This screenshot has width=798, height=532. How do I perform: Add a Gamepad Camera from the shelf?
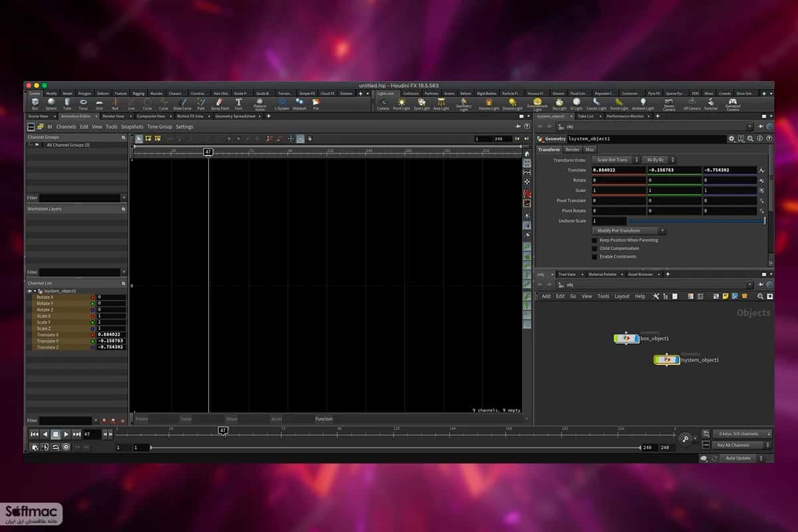[x=732, y=104]
